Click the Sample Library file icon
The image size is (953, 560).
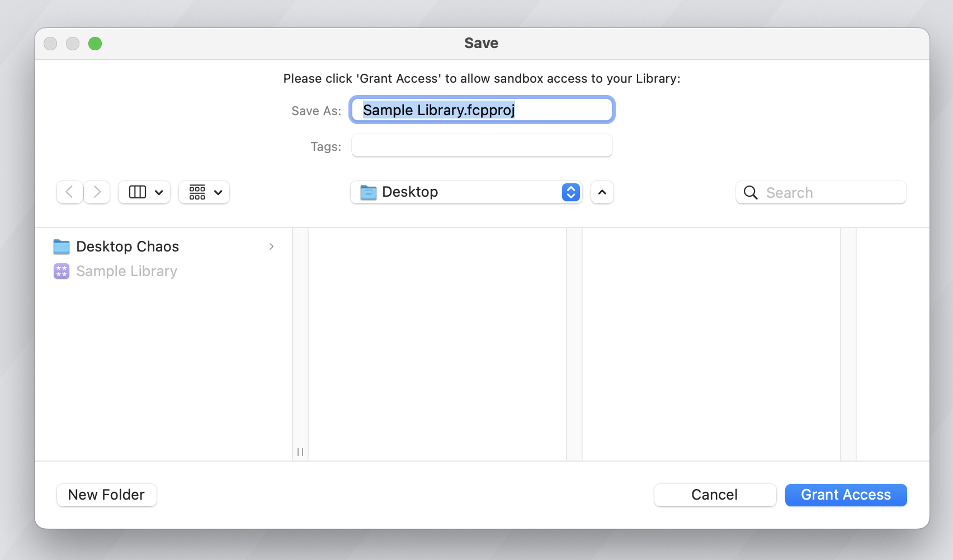[62, 271]
